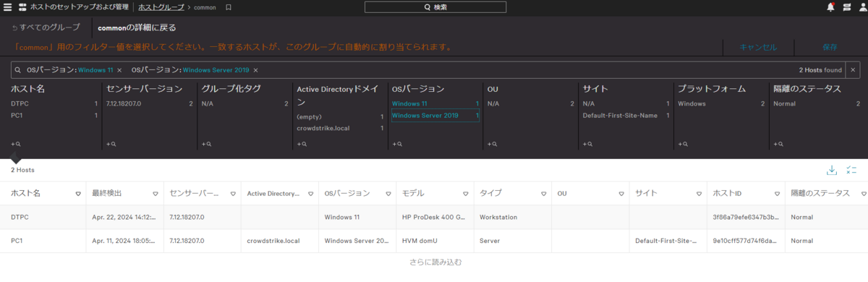
Task: Open the hamburger navigation menu
Action: coord(8,7)
